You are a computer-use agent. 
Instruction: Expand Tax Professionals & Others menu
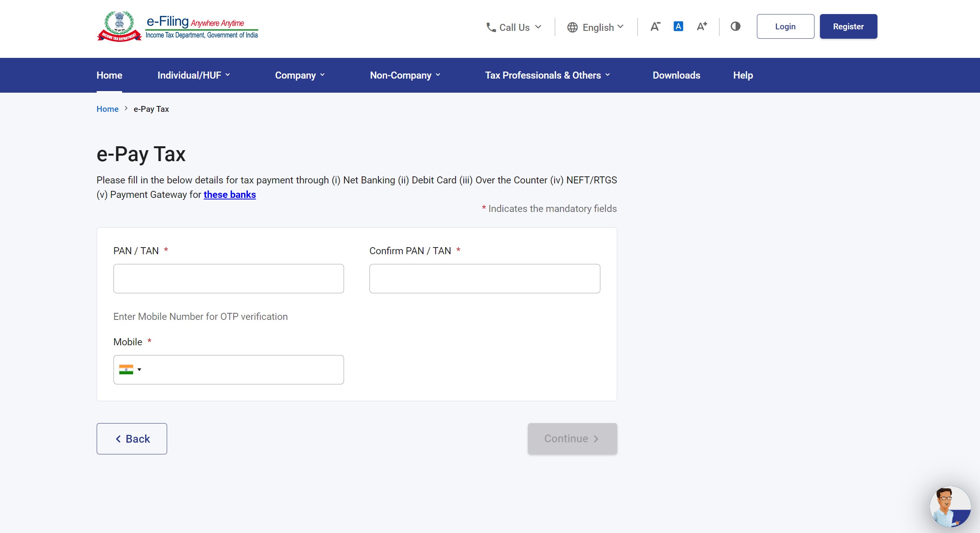point(547,75)
